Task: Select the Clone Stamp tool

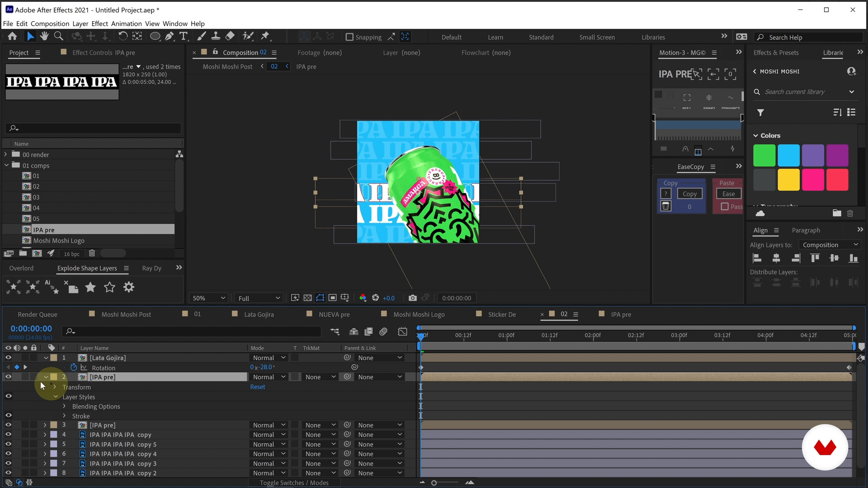Action: coord(216,37)
